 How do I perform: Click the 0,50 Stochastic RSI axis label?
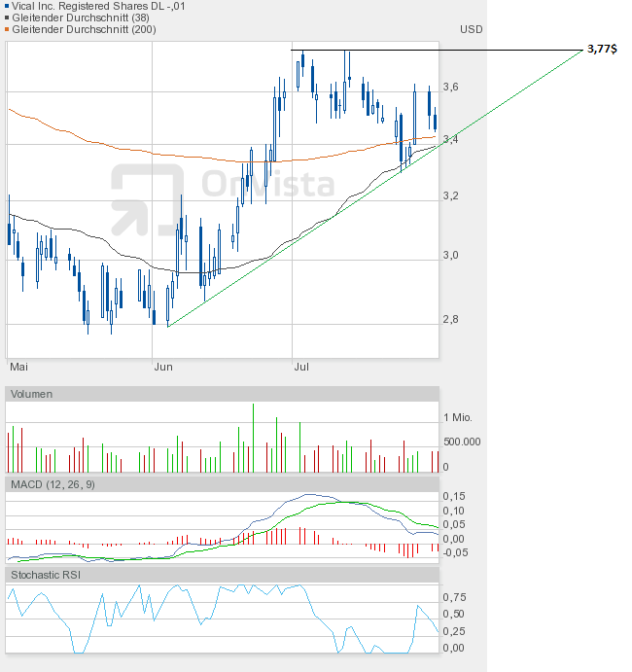point(454,615)
